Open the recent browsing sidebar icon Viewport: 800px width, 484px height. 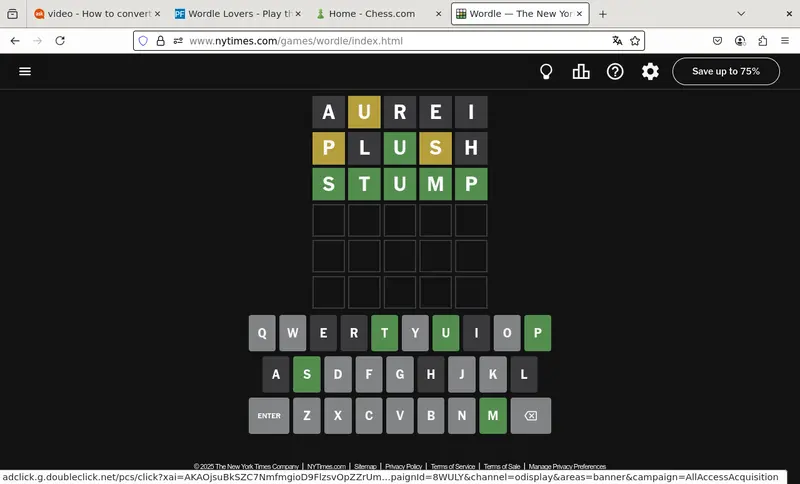(x=12, y=14)
